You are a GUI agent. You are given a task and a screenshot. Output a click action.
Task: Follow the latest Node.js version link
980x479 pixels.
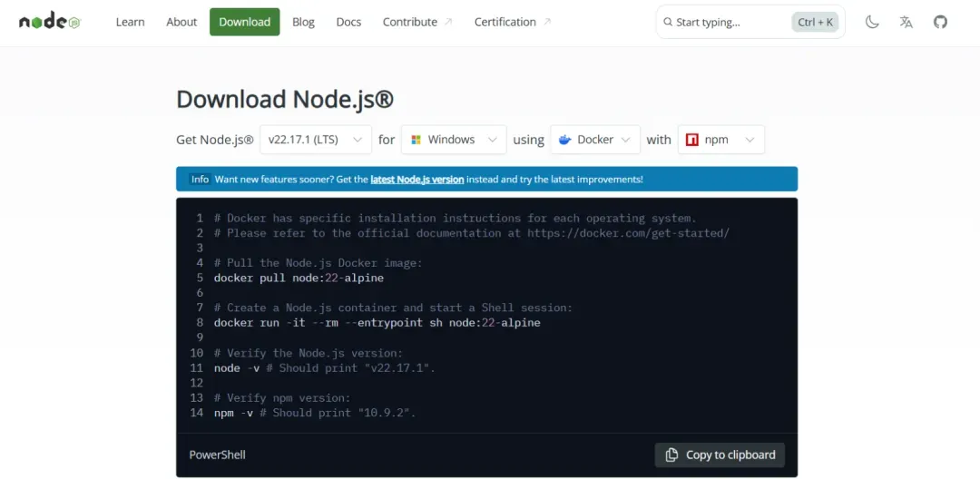point(416,180)
